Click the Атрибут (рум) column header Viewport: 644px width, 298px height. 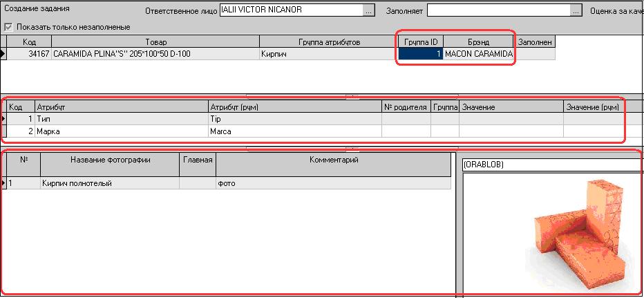295,107
